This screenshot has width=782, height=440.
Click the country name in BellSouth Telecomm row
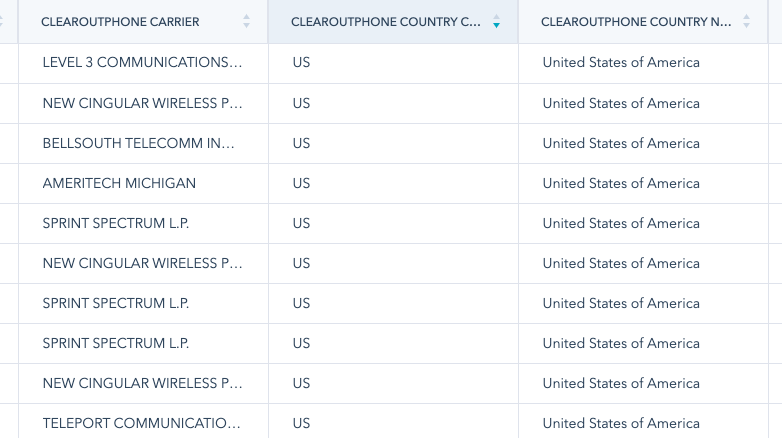pos(621,143)
